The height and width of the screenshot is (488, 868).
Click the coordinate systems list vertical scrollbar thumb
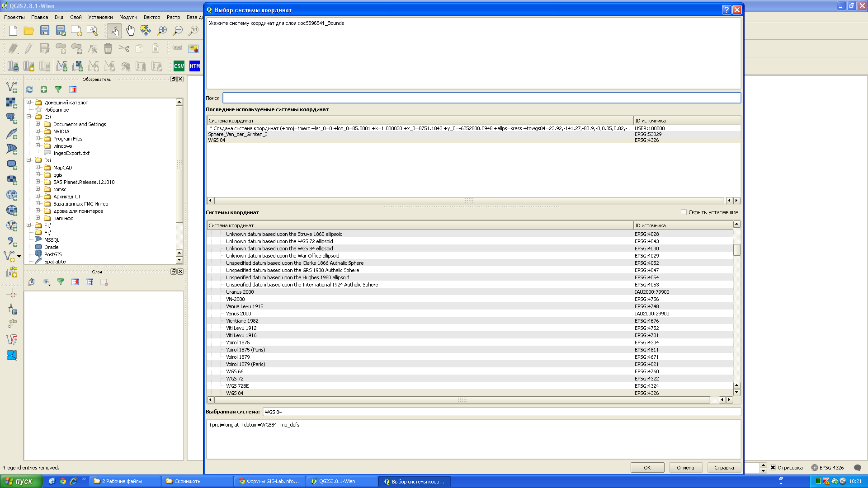tap(736, 250)
